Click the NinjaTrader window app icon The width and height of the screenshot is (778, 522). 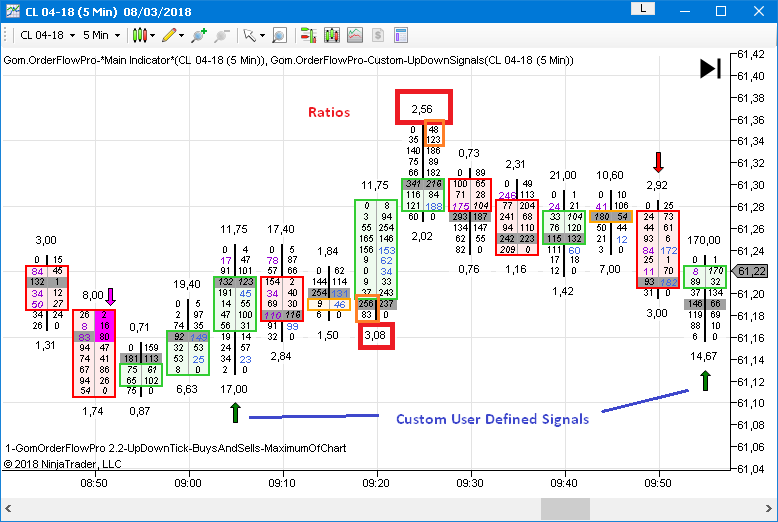coord(12,11)
